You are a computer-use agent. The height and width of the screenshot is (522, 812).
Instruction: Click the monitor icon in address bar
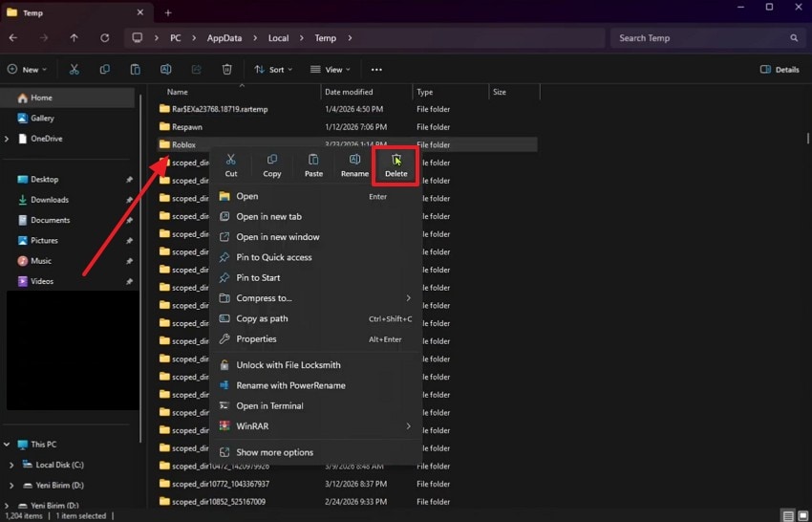pos(138,38)
